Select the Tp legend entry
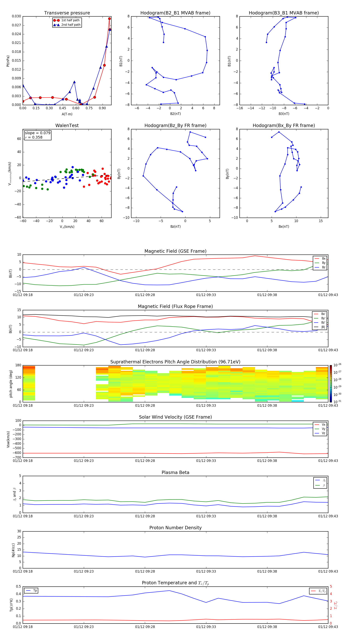Image resolution: width=351 pixels, height=644 pixels. click(x=31, y=591)
